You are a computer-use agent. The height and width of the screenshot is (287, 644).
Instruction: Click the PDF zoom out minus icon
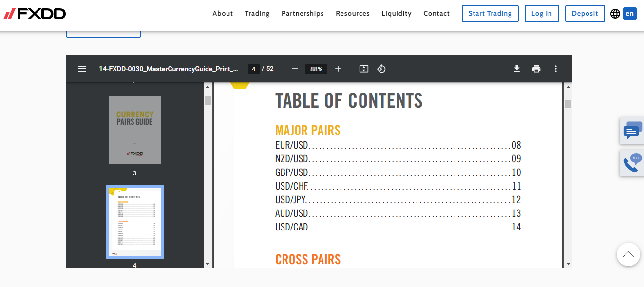[x=294, y=69]
